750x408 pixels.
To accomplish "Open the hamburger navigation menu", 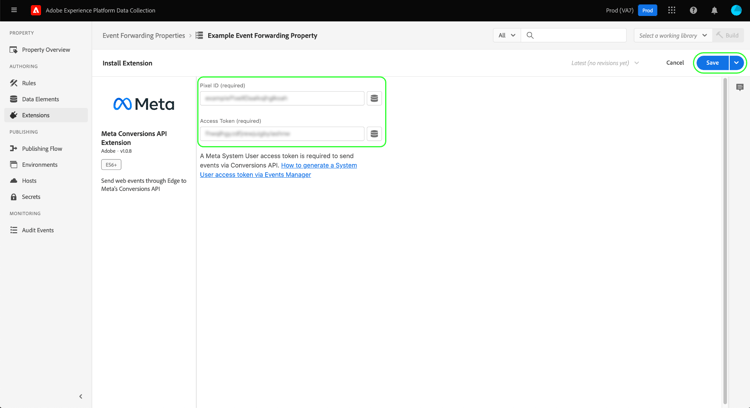I will (x=14, y=10).
